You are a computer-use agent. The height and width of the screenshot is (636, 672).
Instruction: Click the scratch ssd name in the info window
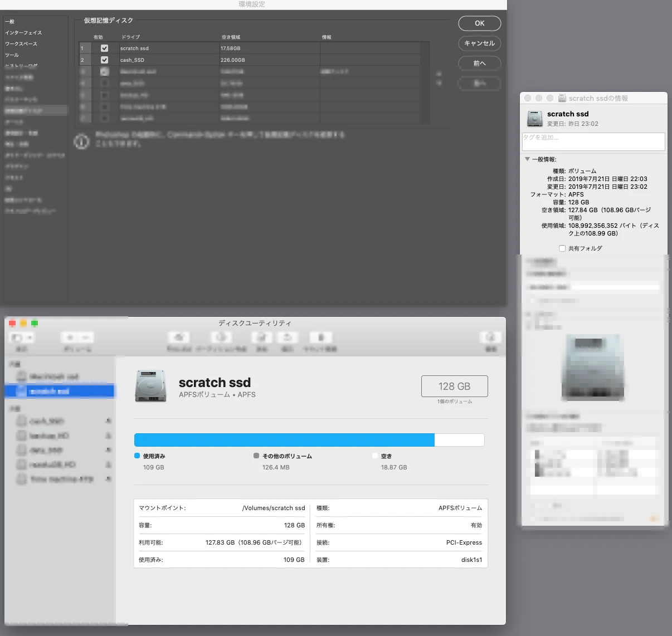(x=568, y=114)
